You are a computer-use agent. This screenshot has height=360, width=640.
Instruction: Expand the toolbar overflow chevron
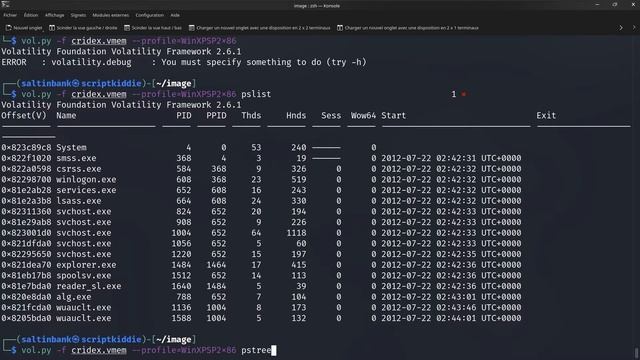click(x=621, y=28)
